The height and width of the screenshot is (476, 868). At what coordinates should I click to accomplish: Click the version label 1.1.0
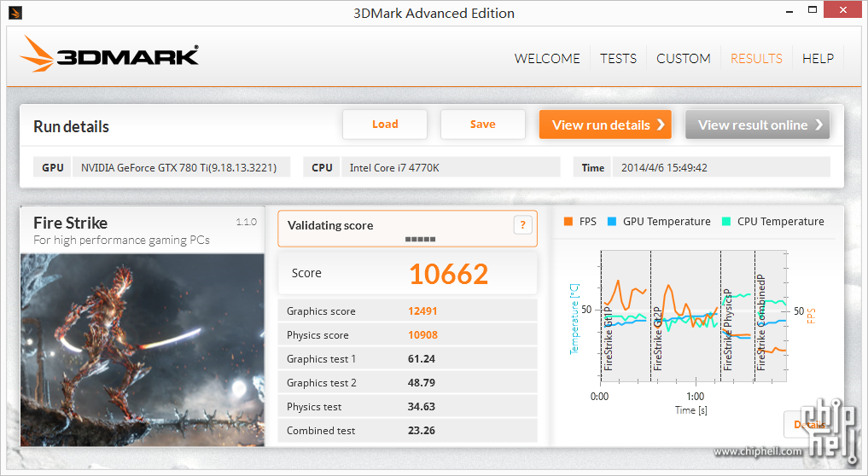[x=247, y=222]
